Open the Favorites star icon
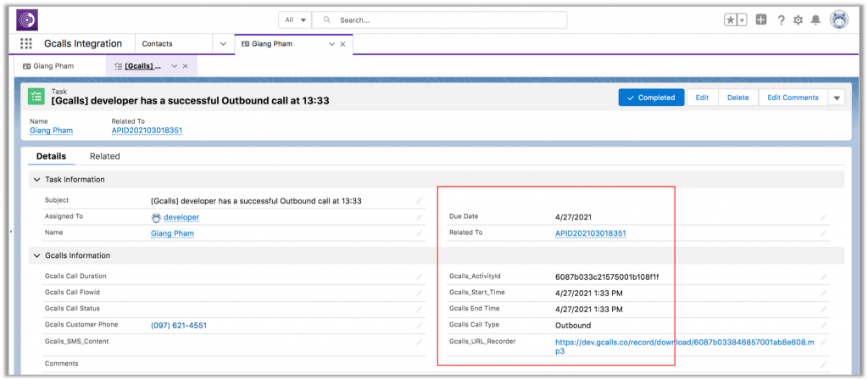Viewport: 868px width, 380px height. [732, 20]
